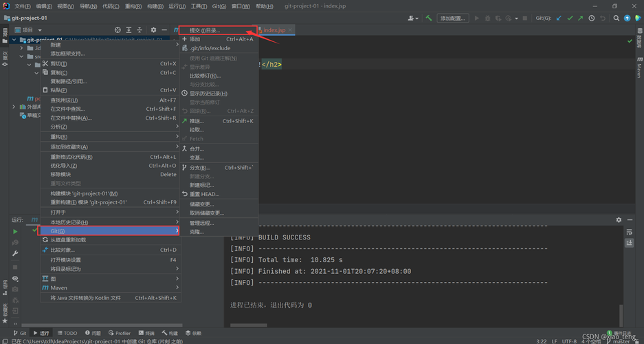
Task: Click the 3:22 cursor position indicator
Action: click(x=542, y=341)
